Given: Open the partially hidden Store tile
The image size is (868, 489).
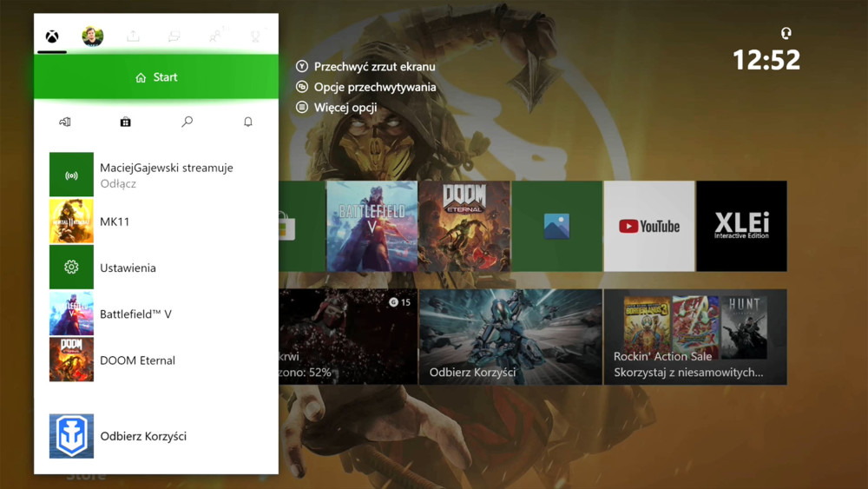Looking at the screenshot, I should coord(302,226).
